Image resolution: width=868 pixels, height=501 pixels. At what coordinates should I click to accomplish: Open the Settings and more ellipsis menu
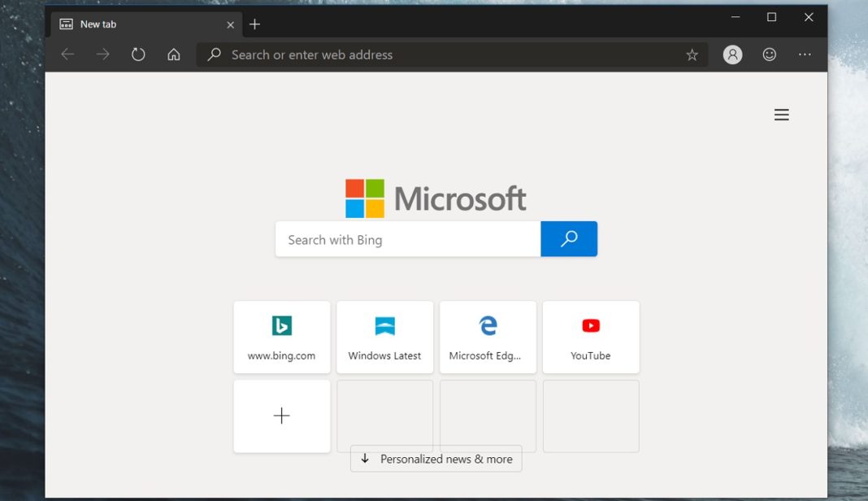click(805, 54)
